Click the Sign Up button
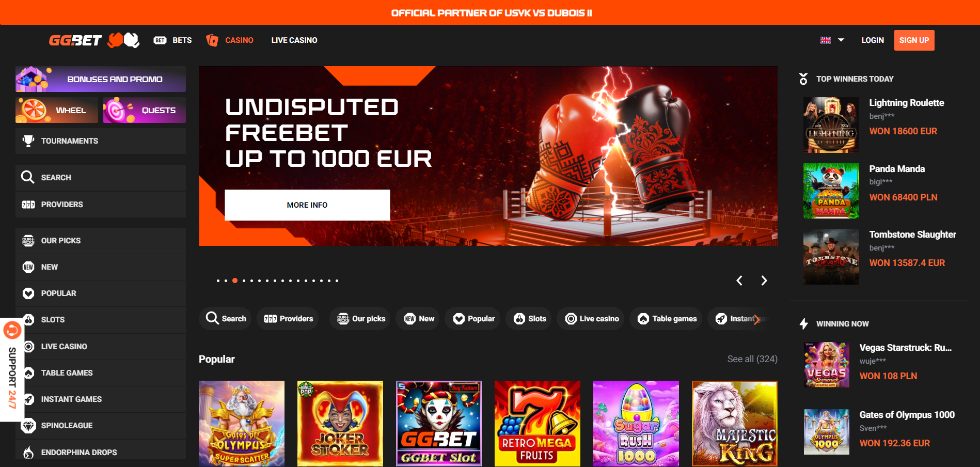The height and width of the screenshot is (467, 980). click(x=914, y=40)
